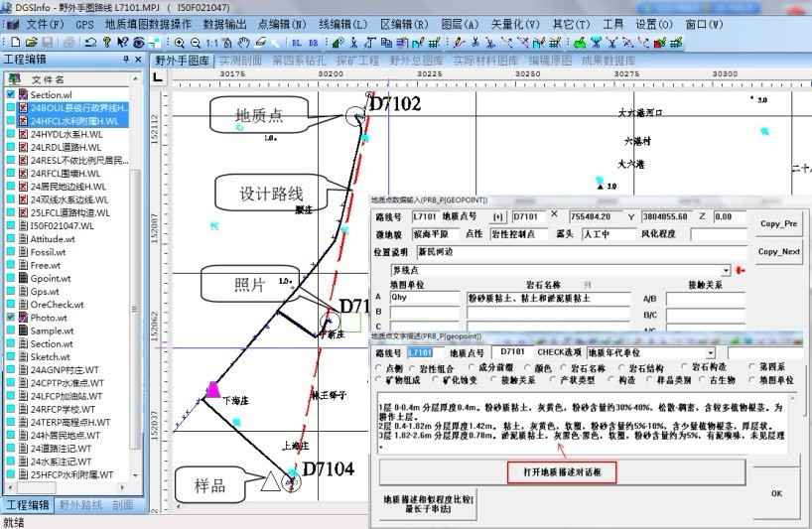
Task: Pin the 工程编辑 panel
Action: [126, 60]
